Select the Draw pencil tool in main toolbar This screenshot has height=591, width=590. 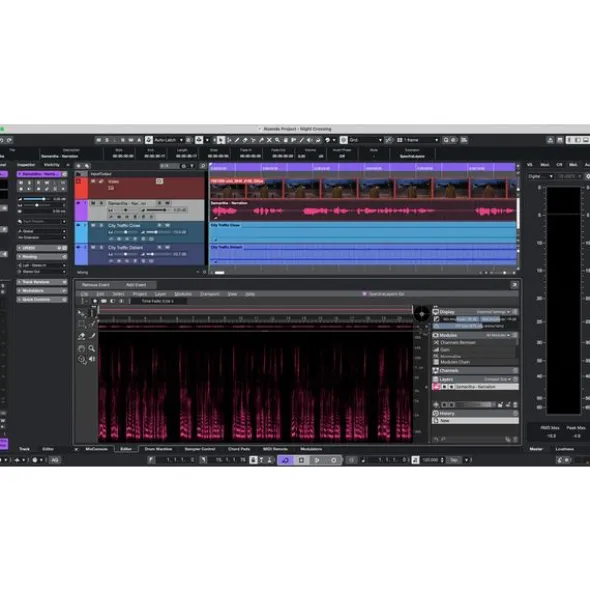click(237, 140)
